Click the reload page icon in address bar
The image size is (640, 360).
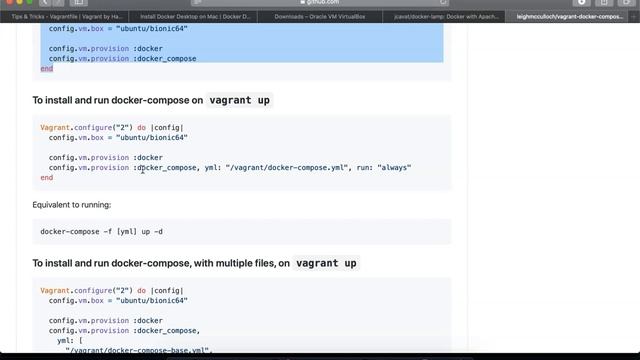click(x=443, y=2)
